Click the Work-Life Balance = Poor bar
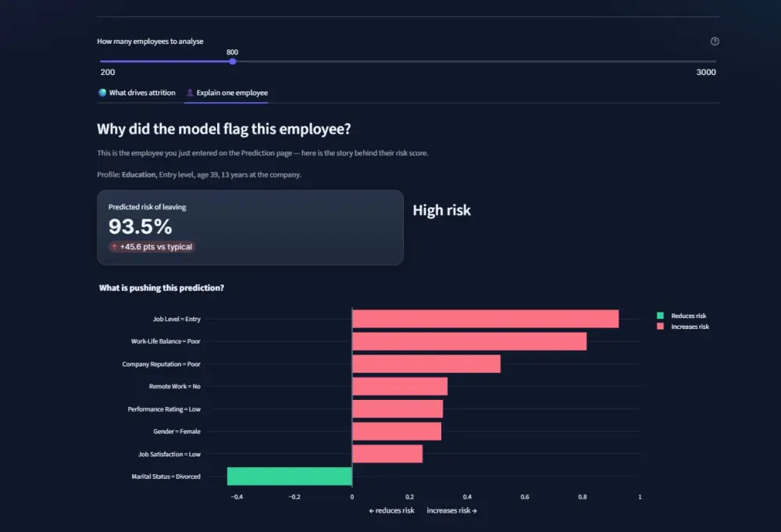The width and height of the screenshot is (781, 532). [469, 341]
